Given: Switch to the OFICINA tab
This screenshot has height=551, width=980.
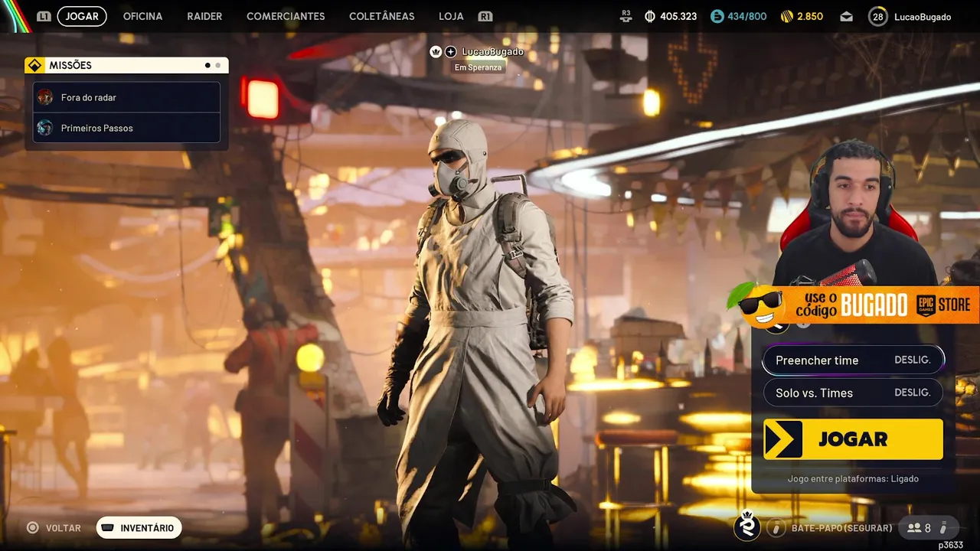Looking at the screenshot, I should 142,16.
